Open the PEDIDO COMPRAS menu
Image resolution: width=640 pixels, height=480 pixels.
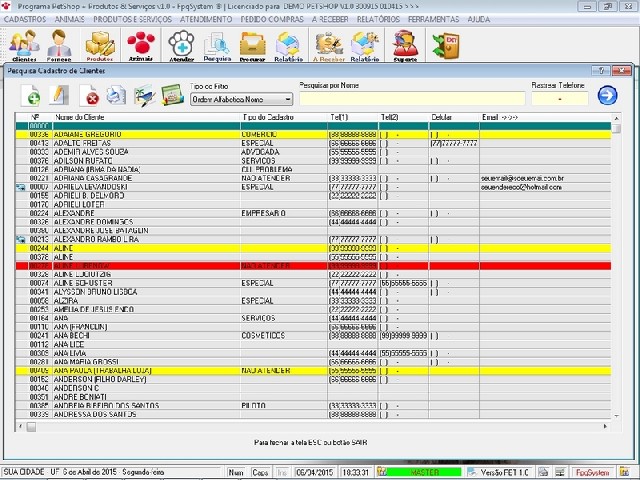[272, 19]
